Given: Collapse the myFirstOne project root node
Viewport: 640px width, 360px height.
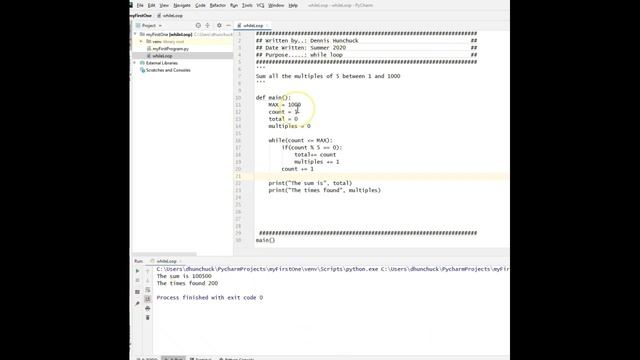Looking at the screenshot, I should click(x=136, y=34).
